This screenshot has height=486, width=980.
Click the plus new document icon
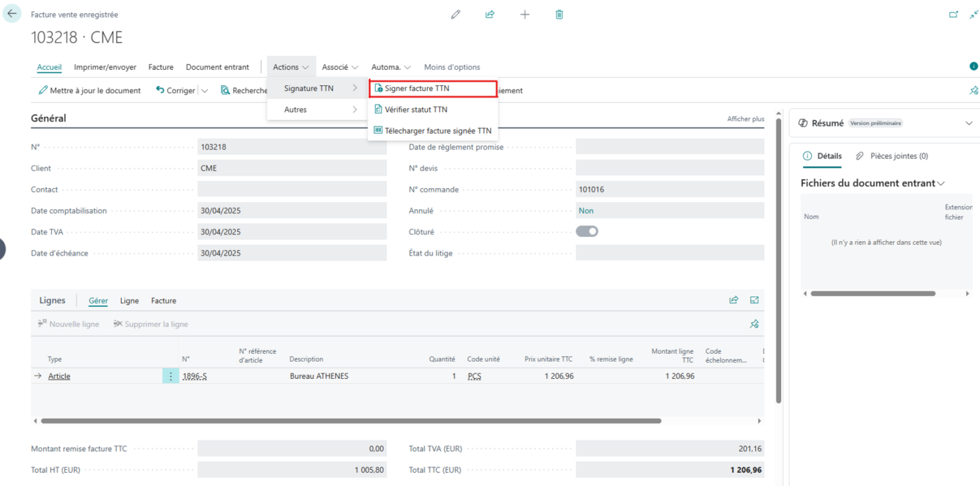tap(525, 14)
